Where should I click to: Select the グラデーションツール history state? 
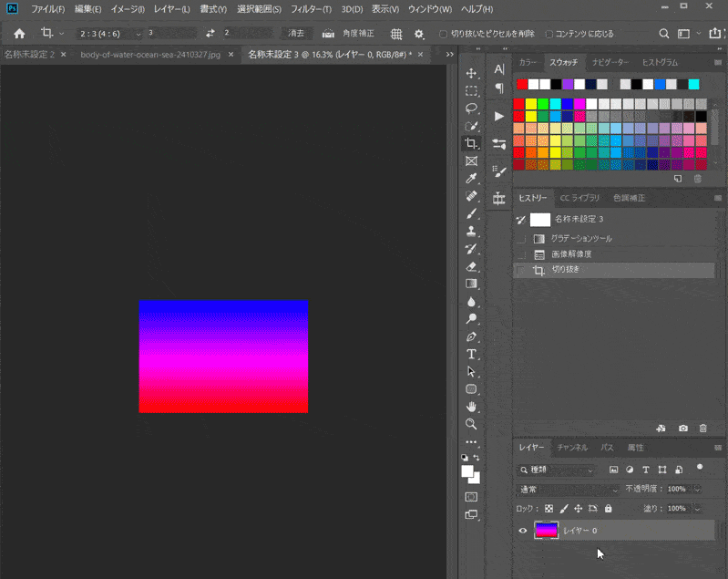[581, 238]
